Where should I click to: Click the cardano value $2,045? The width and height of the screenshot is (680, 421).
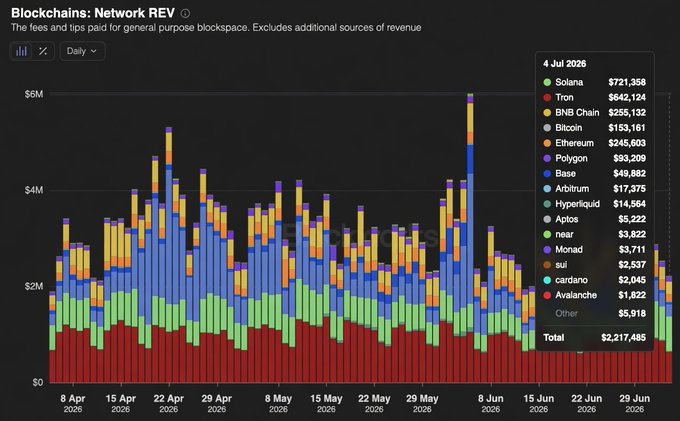[632, 280]
